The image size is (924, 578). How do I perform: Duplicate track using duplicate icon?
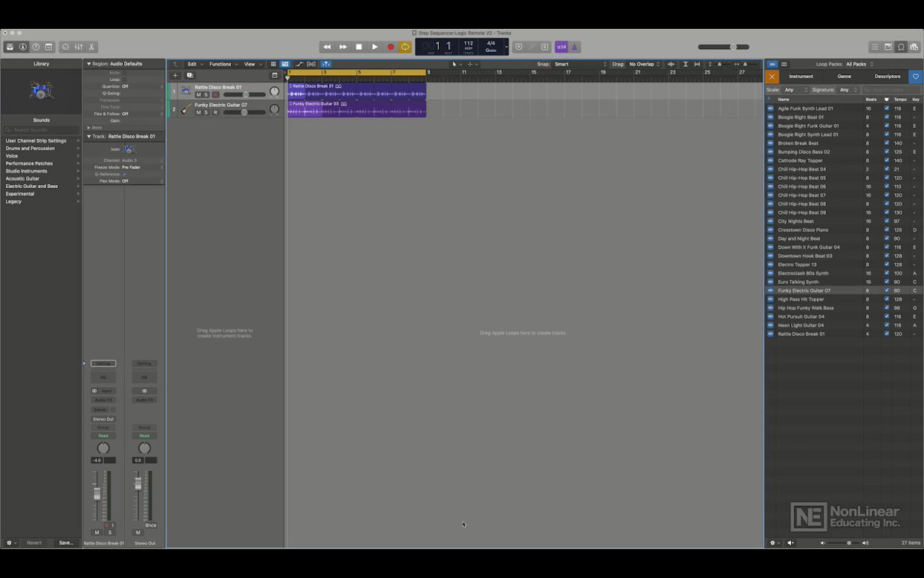190,75
